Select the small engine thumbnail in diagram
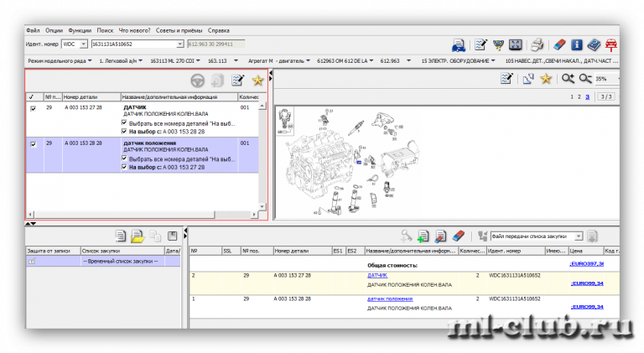Screen dimensions: 644x353 tap(285, 121)
